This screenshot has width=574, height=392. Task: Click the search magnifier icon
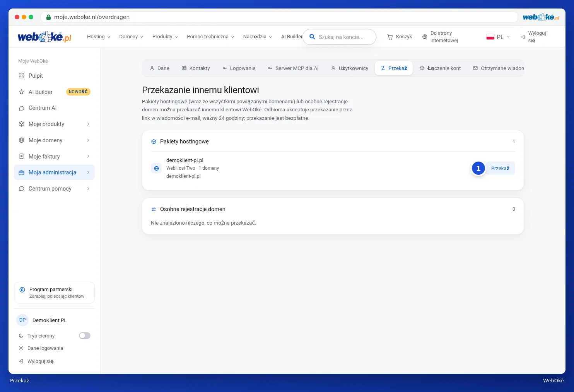click(x=312, y=37)
